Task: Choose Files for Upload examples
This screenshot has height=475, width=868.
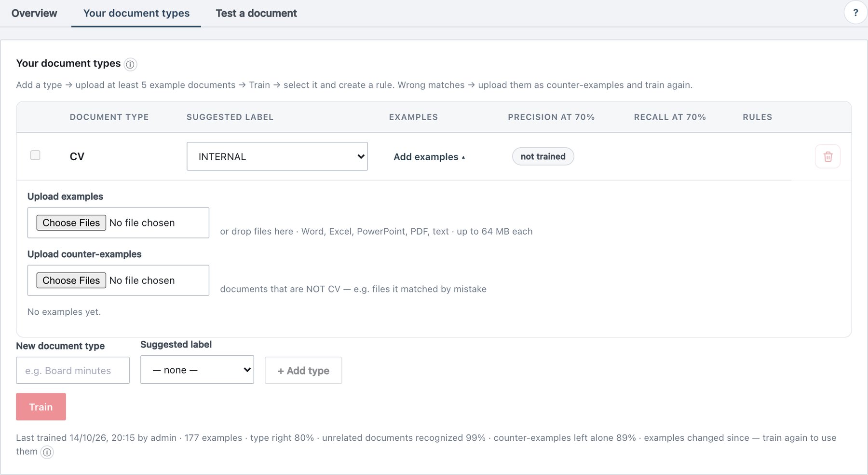Action: (x=71, y=223)
